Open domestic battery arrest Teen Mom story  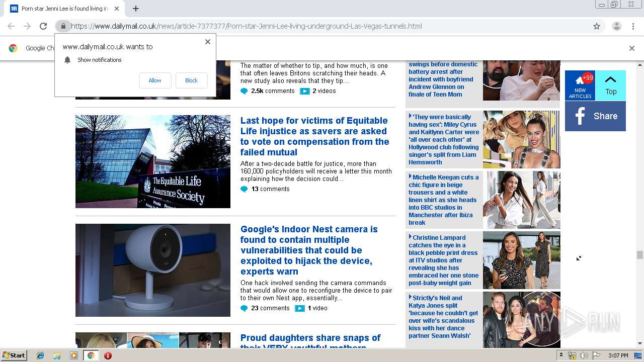tap(443, 79)
